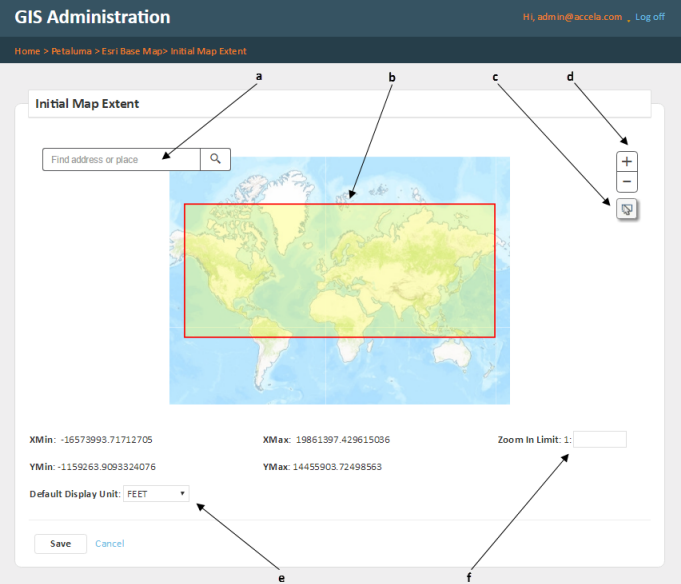Click the Find address or place field
Viewport: 681px width, 584px height.
(x=121, y=159)
